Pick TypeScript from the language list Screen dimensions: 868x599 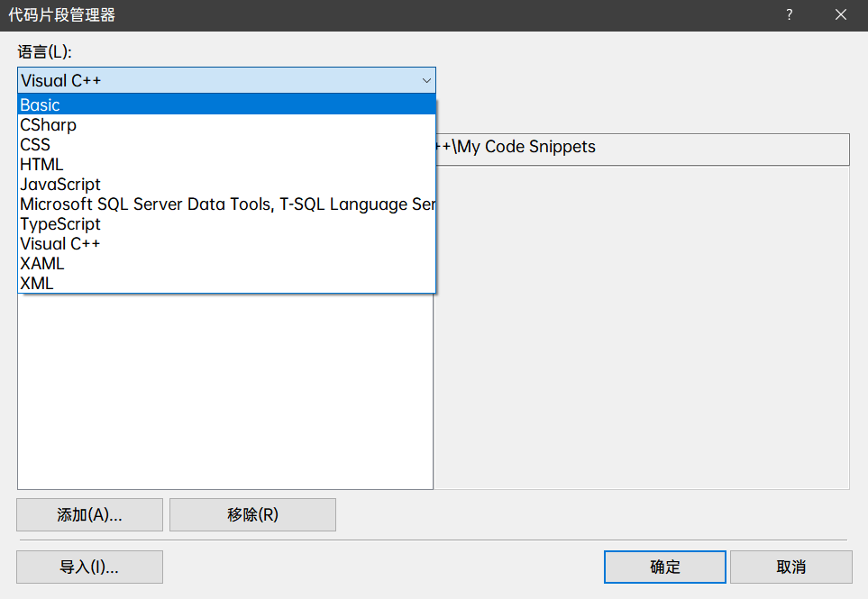point(226,224)
